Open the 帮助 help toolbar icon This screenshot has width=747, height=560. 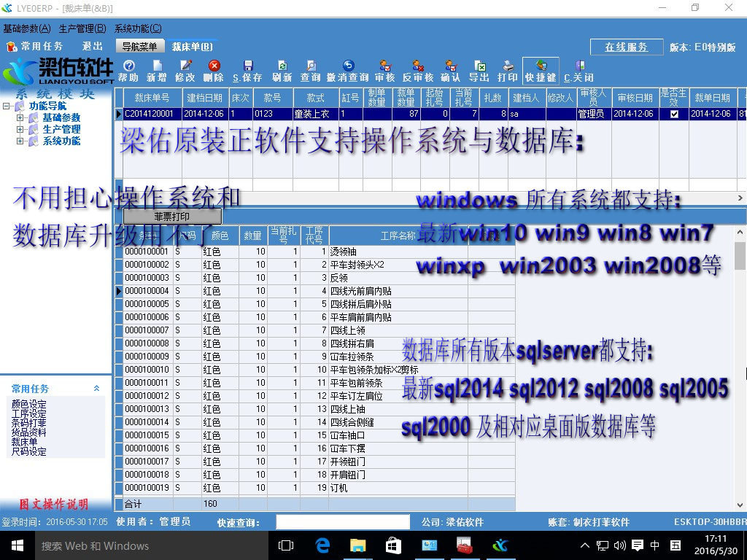point(128,71)
